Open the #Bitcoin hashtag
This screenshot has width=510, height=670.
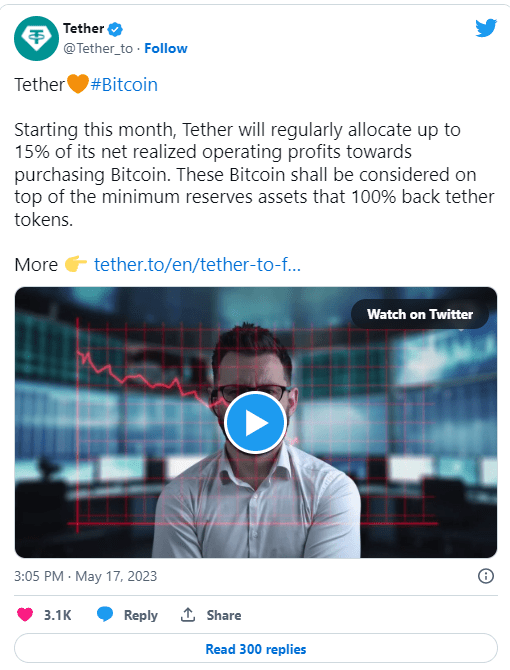tap(124, 85)
